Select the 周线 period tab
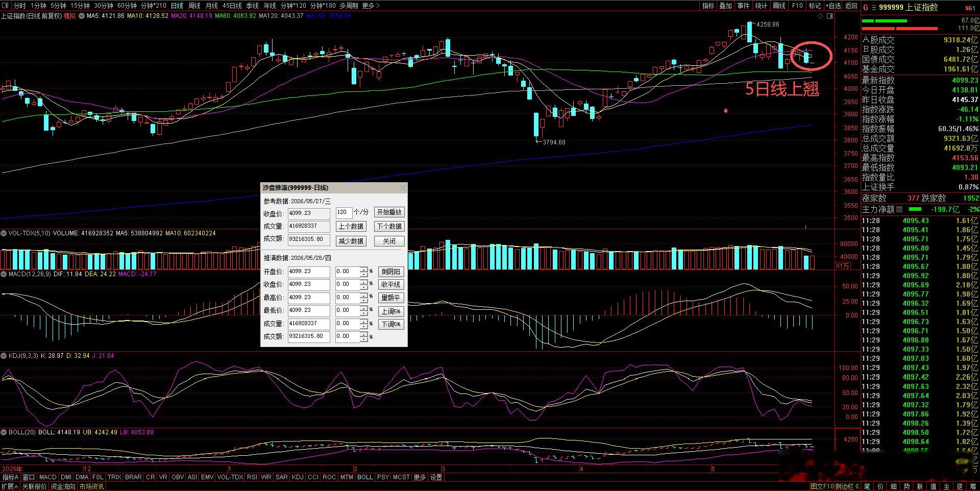This screenshot has width=980, height=491. [x=194, y=6]
